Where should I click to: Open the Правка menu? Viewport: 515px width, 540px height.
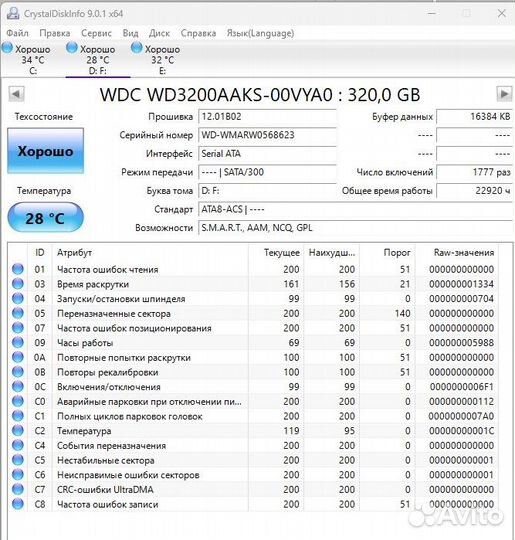coord(55,33)
